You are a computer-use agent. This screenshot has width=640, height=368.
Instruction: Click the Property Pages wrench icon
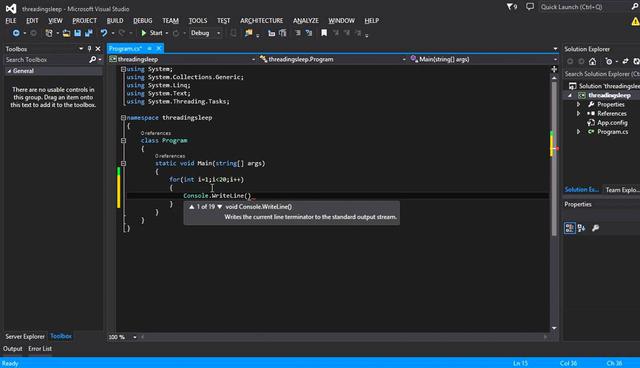point(596,228)
